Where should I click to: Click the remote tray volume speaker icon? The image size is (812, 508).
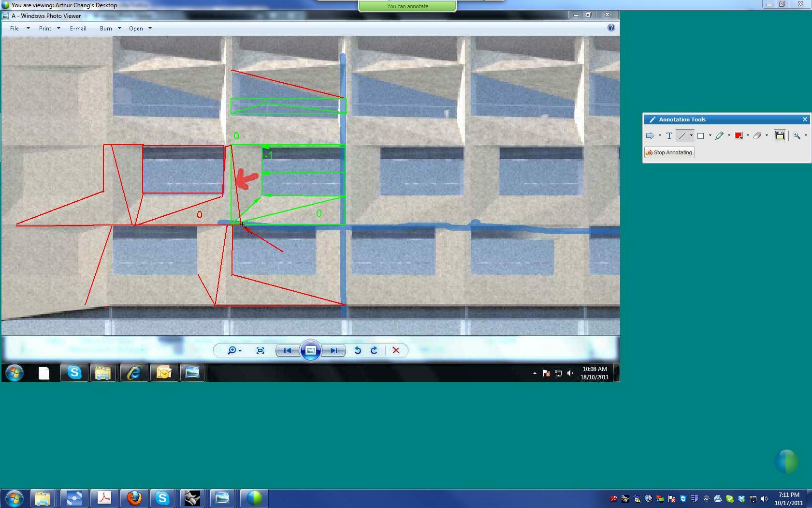tap(570, 373)
